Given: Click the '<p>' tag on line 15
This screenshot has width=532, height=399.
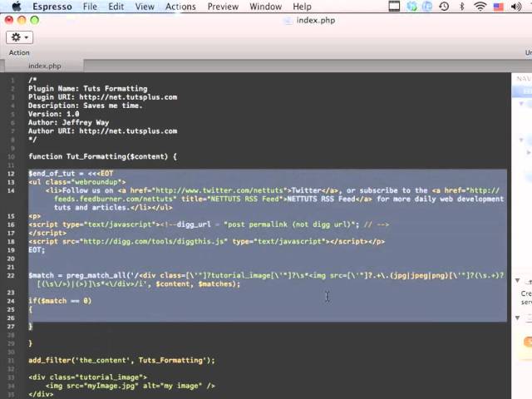Looking at the screenshot, I should click(35, 216).
